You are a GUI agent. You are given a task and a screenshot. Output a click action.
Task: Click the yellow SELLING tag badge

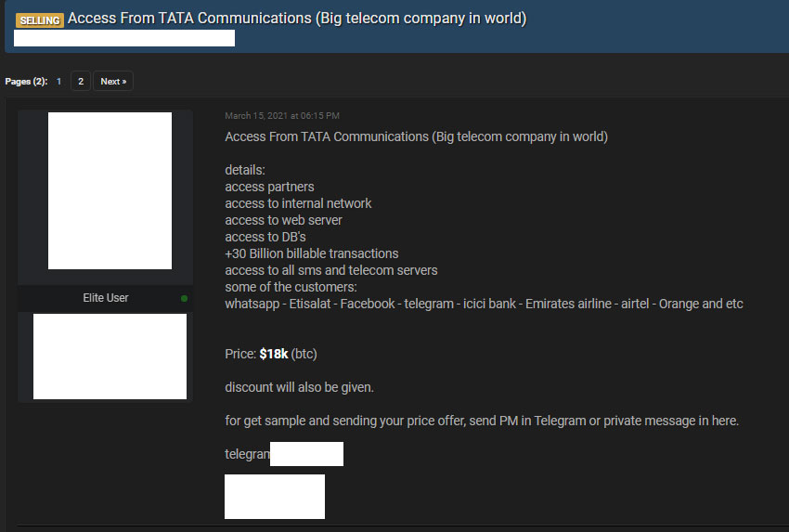click(40, 20)
